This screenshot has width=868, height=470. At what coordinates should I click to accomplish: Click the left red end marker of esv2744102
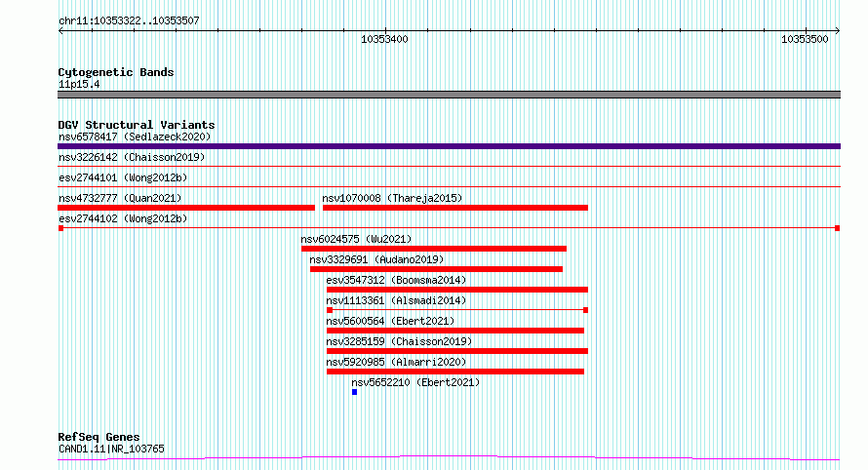[60, 228]
